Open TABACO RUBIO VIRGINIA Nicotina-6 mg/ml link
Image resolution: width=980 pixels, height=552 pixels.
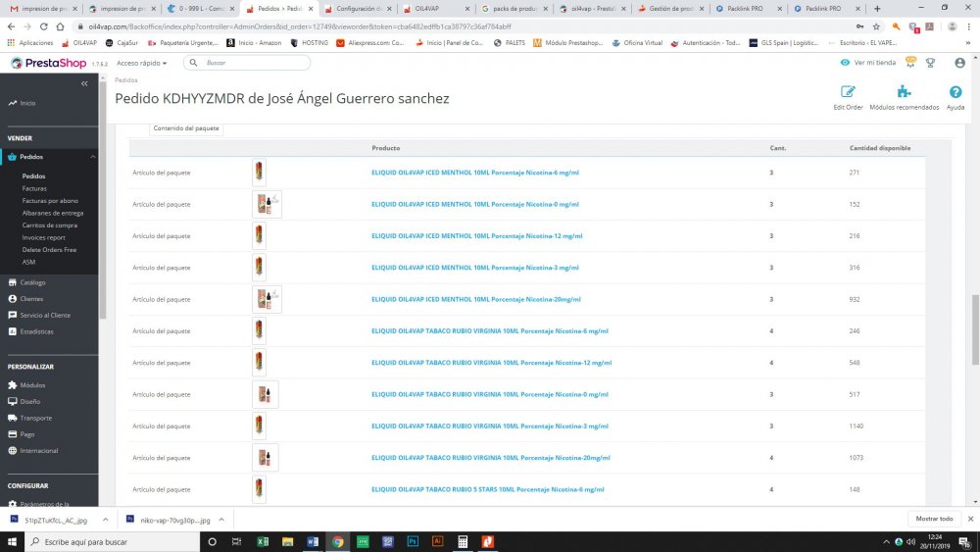(x=489, y=331)
